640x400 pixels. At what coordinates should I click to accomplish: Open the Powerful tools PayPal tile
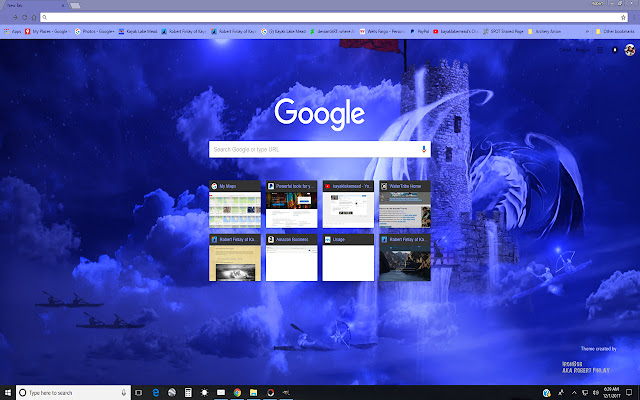click(291, 204)
